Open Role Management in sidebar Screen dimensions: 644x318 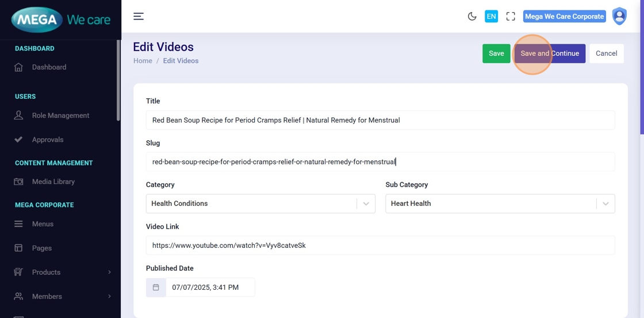click(60, 116)
